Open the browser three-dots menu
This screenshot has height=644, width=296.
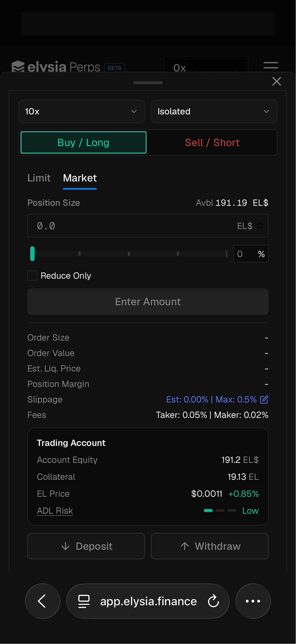tap(253, 601)
